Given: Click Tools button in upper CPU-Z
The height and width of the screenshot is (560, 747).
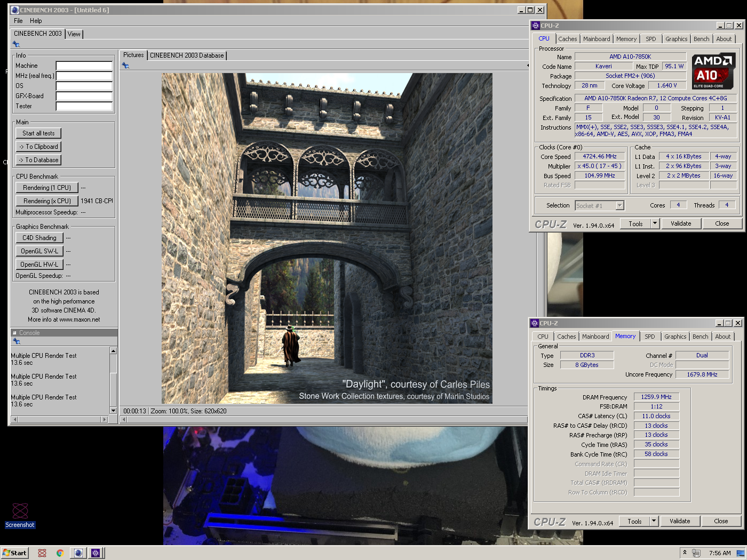Looking at the screenshot, I should [x=635, y=223].
